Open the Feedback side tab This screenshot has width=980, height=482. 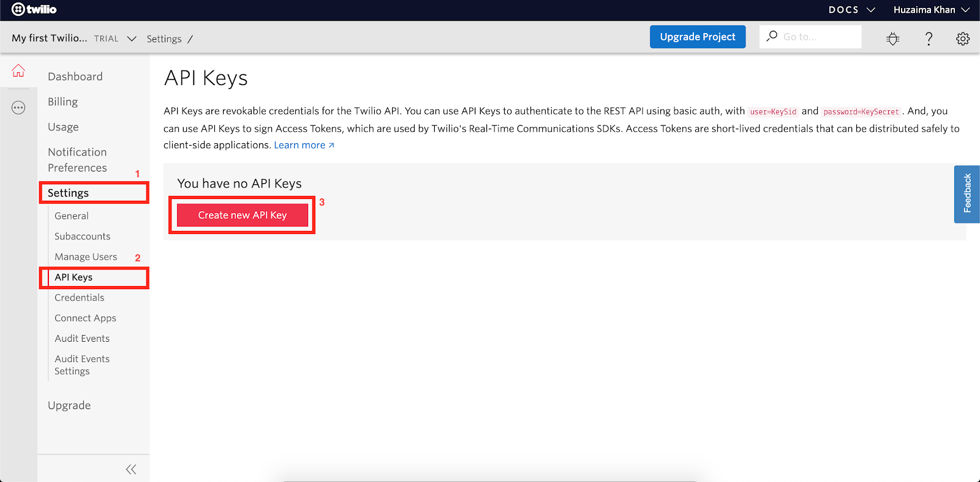click(967, 194)
